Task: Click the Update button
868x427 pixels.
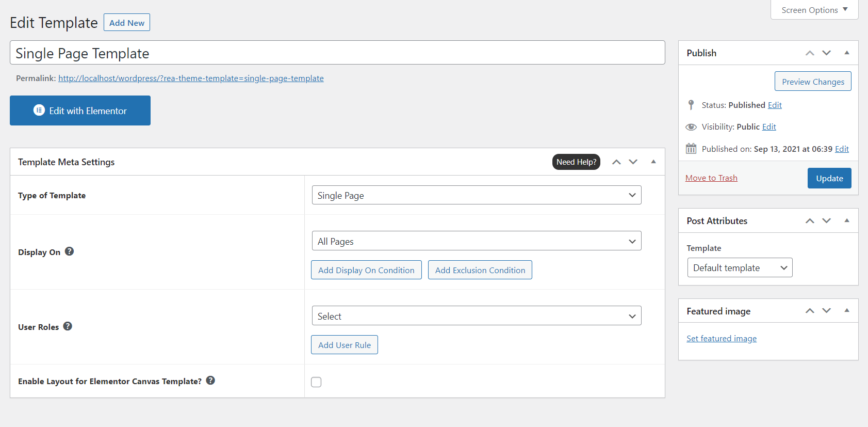Action: click(829, 178)
